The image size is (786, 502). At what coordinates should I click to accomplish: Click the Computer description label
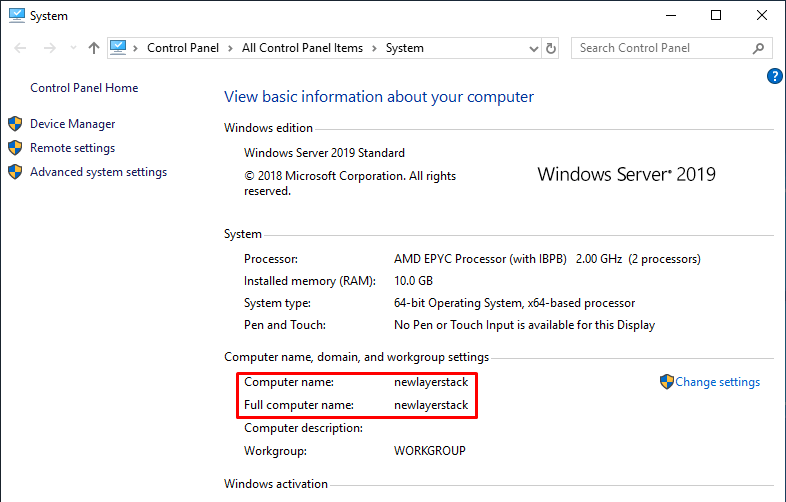[x=303, y=428]
